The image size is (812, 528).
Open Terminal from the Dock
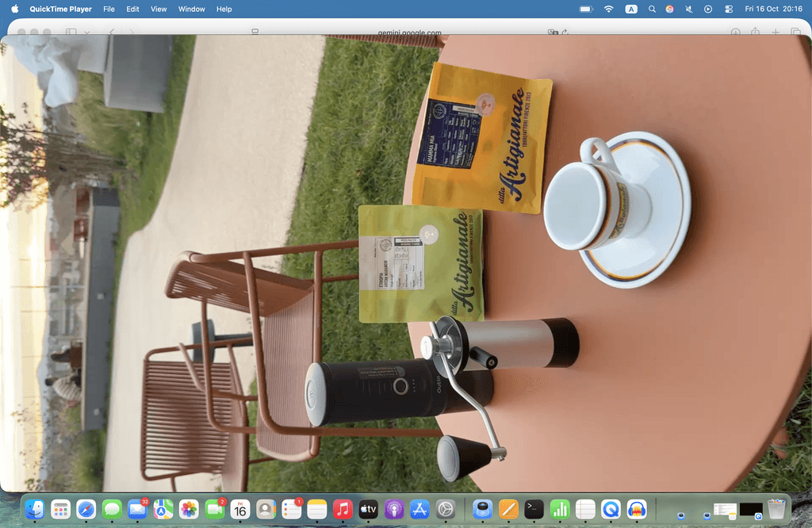(534, 509)
